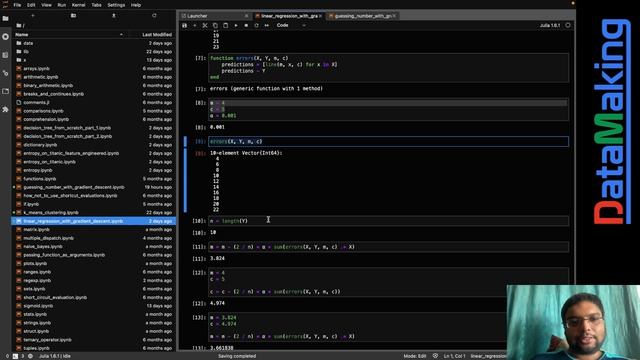640x360 pixels.
Task: Cut the selected cell with scissors icon
Action: click(x=205, y=25)
